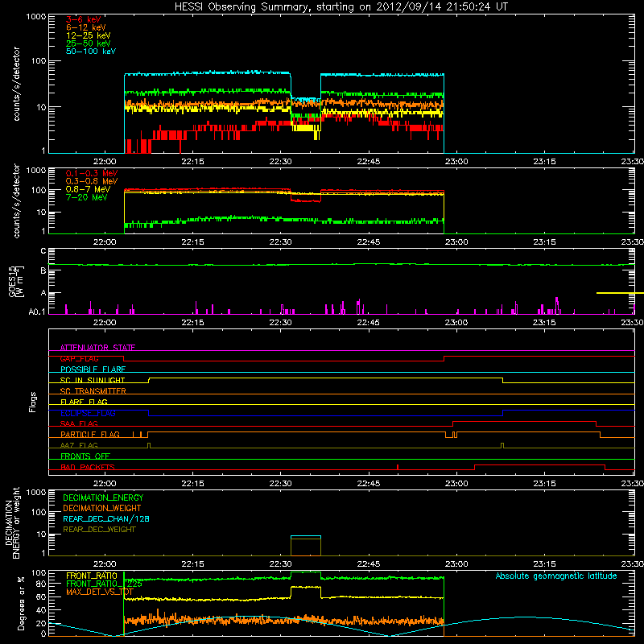Click the REAR_DEC_CHAN/128 legend label
Viewport: 644px width, 644px height.
[106, 518]
